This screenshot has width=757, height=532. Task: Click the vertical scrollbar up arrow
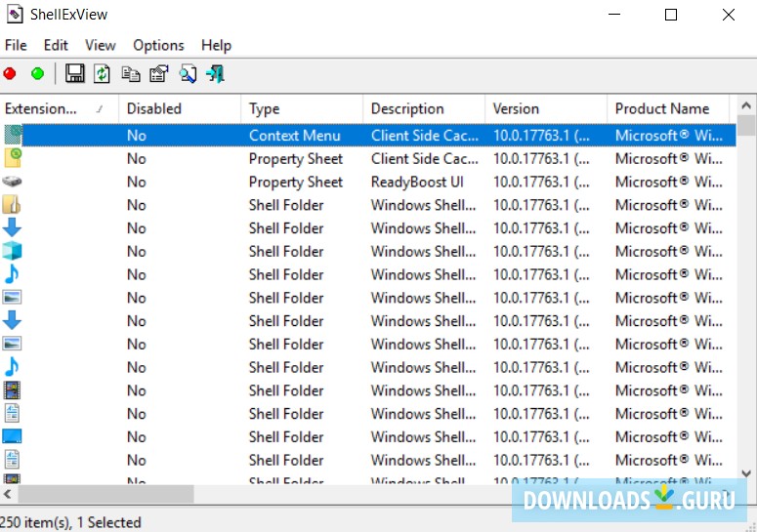(746, 105)
